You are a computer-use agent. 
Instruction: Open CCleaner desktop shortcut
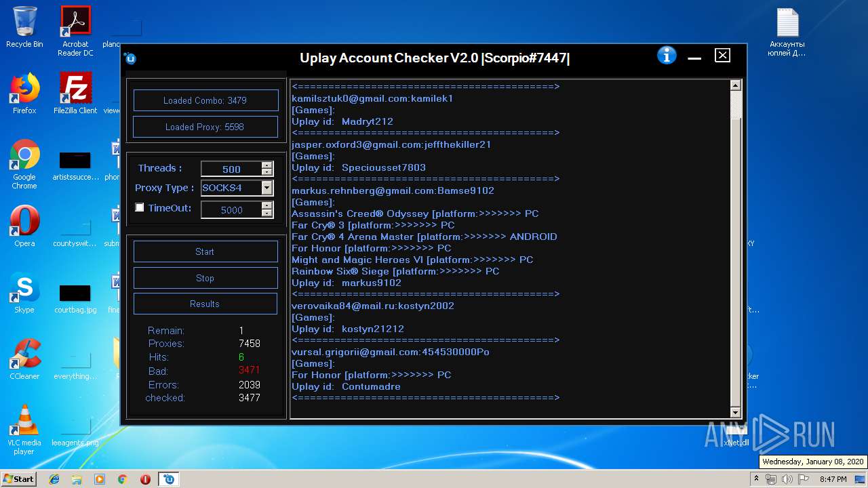point(24,359)
